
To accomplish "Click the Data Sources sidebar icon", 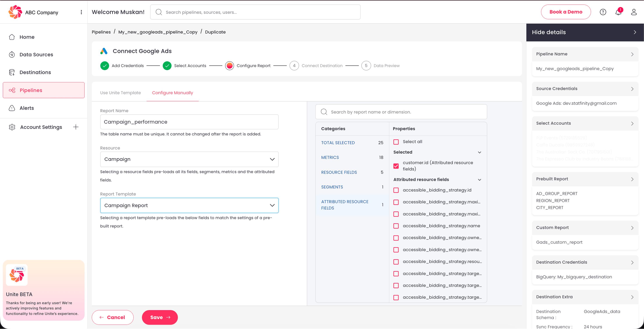I will click(12, 55).
